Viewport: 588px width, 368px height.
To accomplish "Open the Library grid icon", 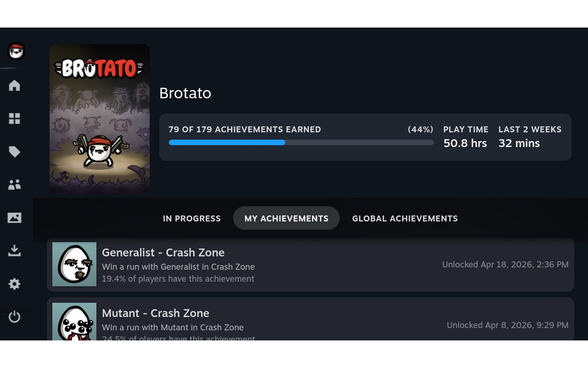I will pos(15,119).
